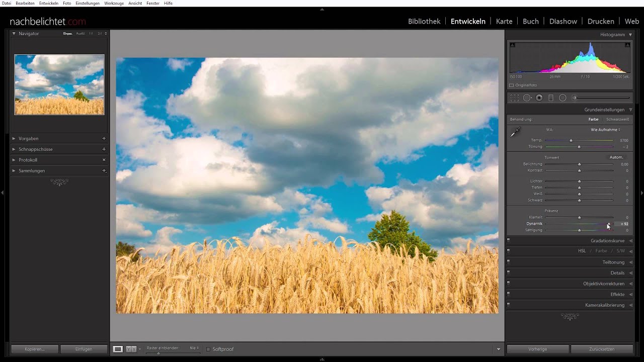Select the red eye correction tool
This screenshot has width=644, height=362.
(x=539, y=98)
